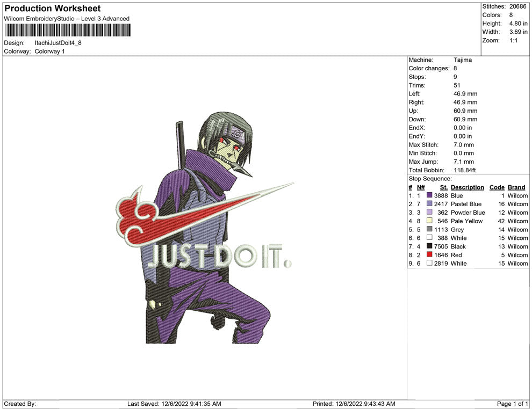Image resolution: width=532 pixels, height=409 pixels.
Task: Click the 1646 Red color swatch
Action: tap(429, 254)
